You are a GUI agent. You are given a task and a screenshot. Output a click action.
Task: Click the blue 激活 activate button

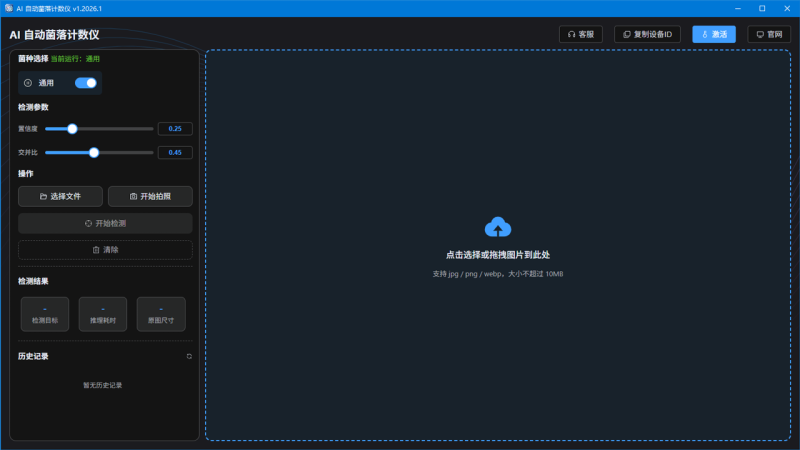point(714,34)
